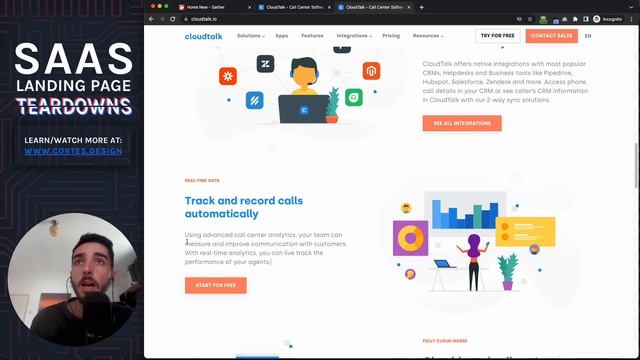Viewport: 640px width, 360px height.
Task: Switch to the Home New - Gather tab
Action: click(215, 7)
